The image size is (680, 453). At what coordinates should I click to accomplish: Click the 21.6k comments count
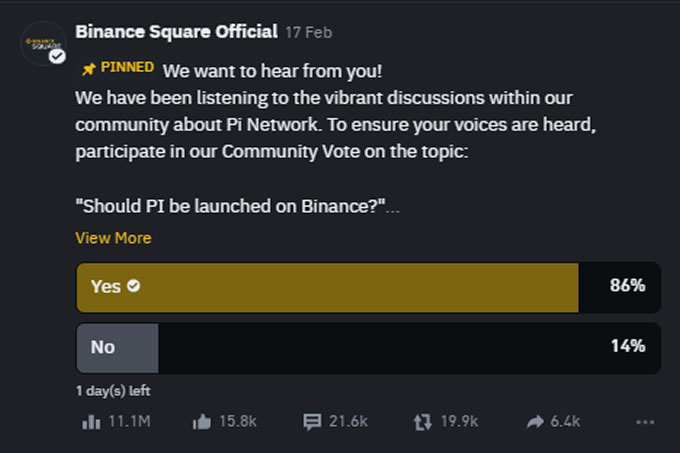point(347,422)
